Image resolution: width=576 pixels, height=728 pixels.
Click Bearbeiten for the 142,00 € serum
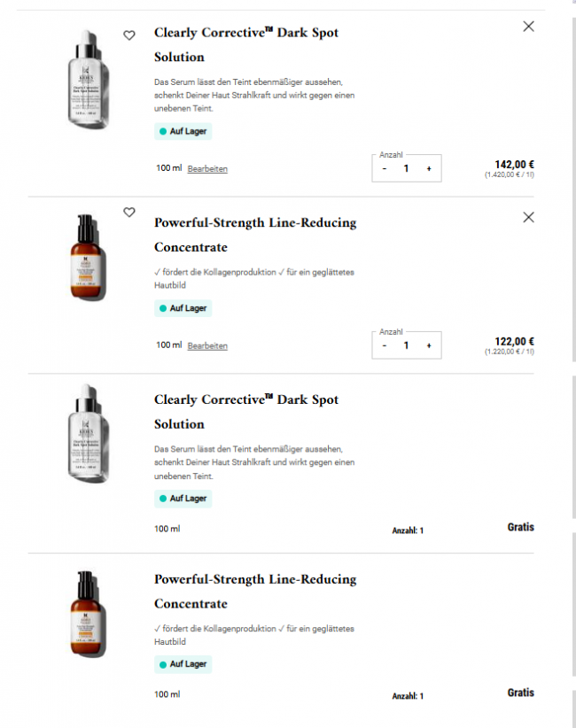pyautogui.click(x=207, y=169)
